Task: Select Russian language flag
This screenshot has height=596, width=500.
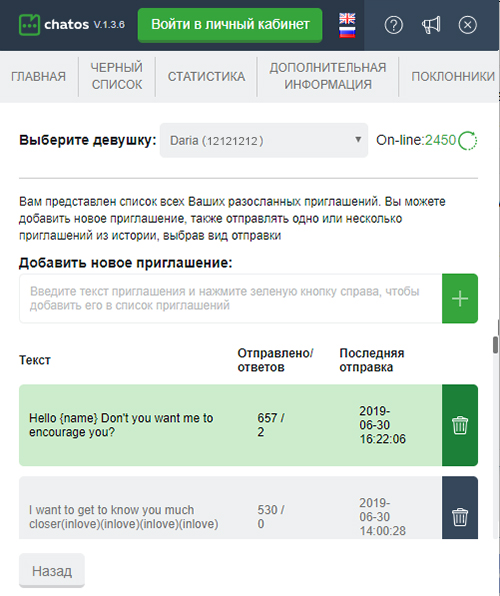Action: [x=347, y=32]
